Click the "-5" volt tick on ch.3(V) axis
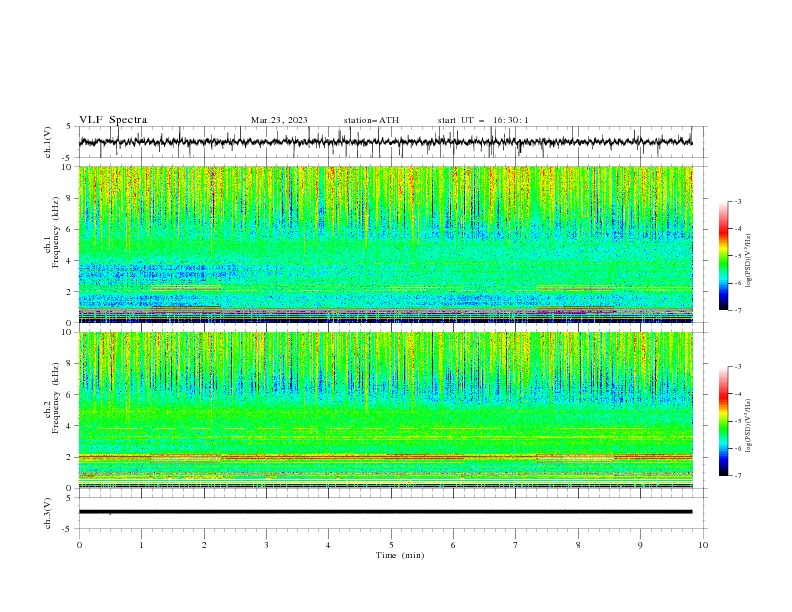 [67, 529]
